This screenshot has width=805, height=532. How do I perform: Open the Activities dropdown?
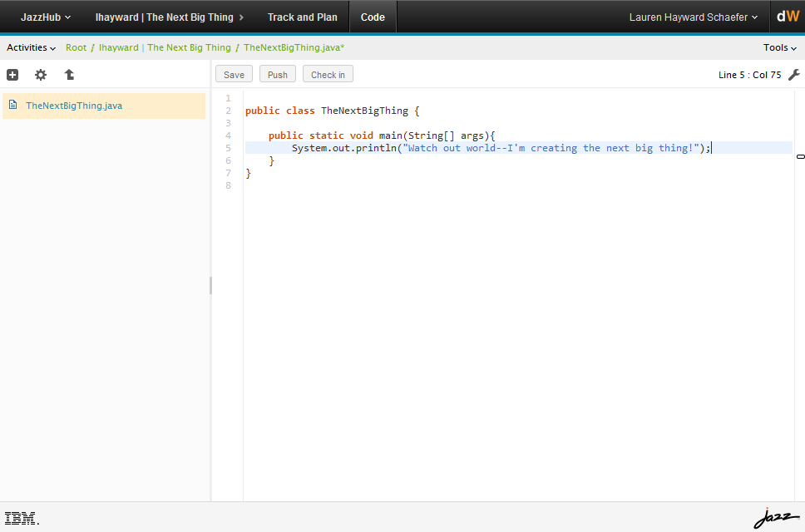coord(31,47)
